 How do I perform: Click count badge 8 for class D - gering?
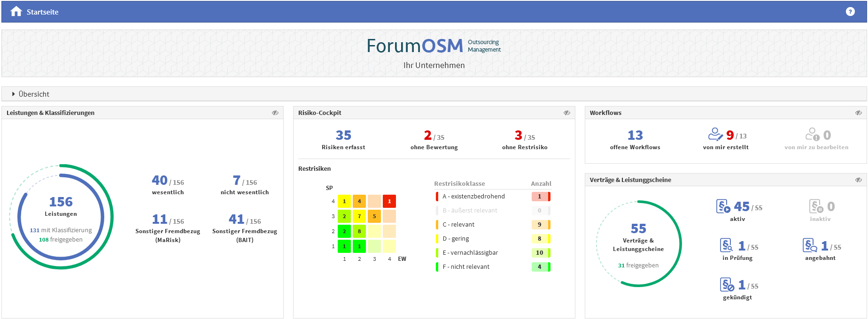pos(541,239)
